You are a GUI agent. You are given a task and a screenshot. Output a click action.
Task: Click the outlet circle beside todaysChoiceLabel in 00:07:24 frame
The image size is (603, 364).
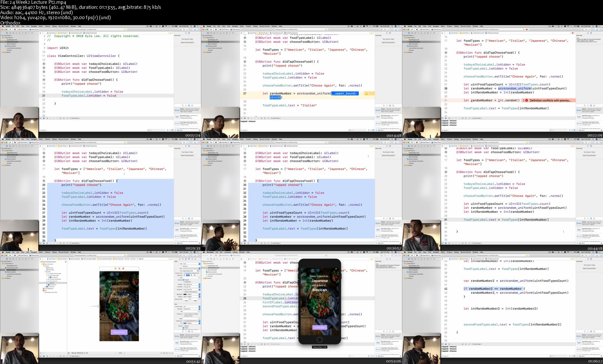44,64
